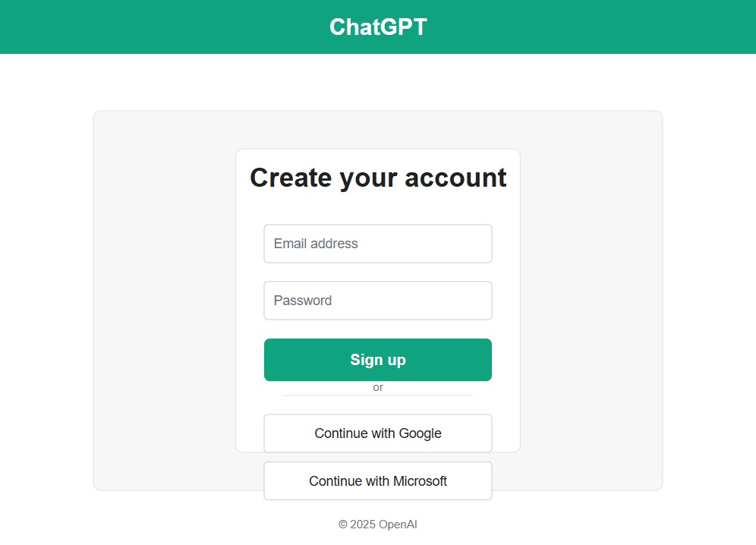Click the divider line beneath "or"
Viewport: 756px width, 545px height.
tap(378, 395)
